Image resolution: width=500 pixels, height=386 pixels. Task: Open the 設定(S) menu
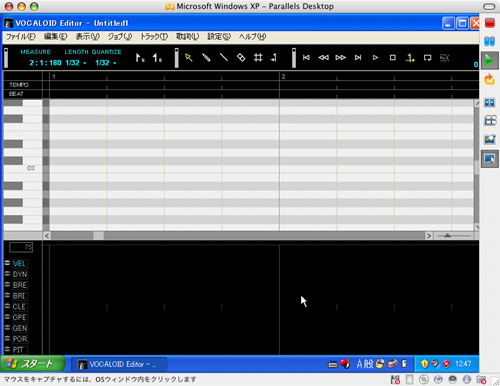click(219, 37)
